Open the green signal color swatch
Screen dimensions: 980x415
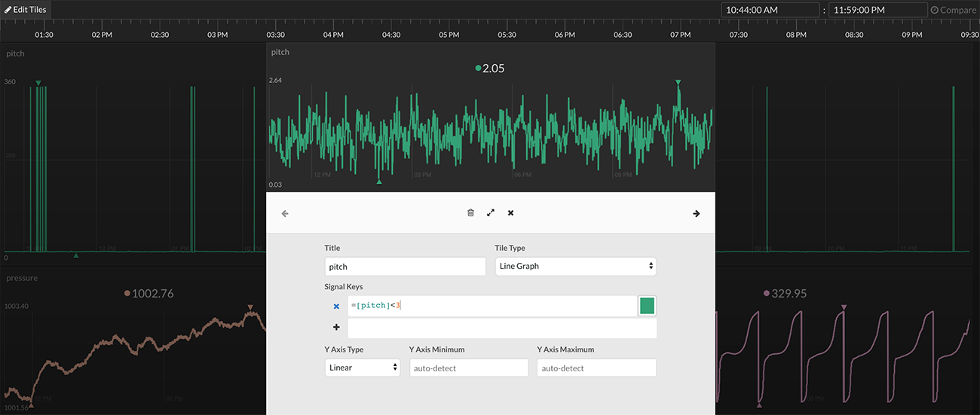647,306
